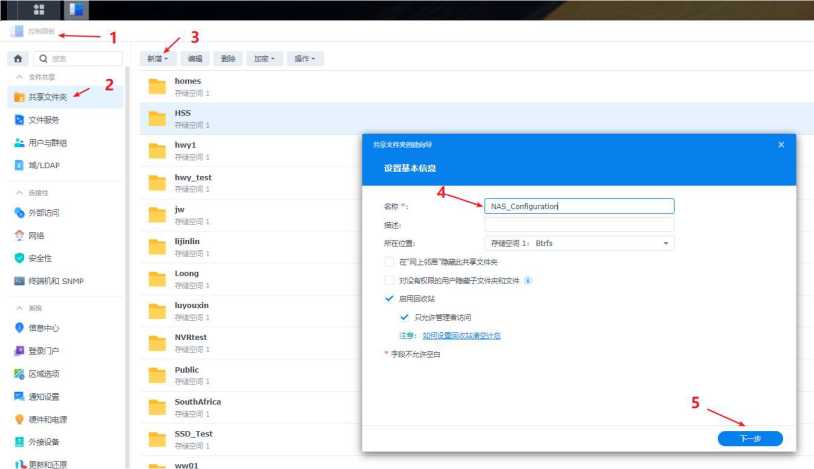Viewport: 814px width, 469px height.
Task: Click the info icon beside hide-subfolders option
Action: (x=528, y=280)
